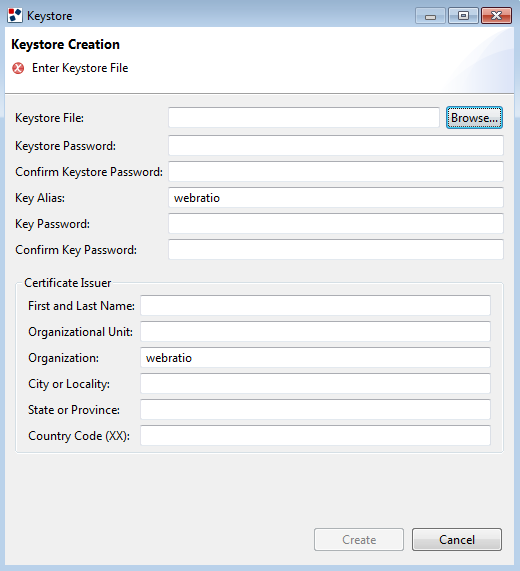The height and width of the screenshot is (571, 520).
Task: Select the Confirm Keystore Password field
Action: 336,172
